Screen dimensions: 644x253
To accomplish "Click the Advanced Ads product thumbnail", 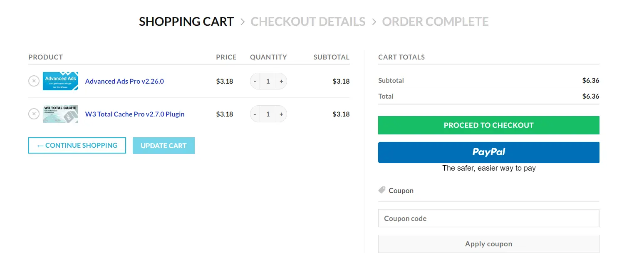I will 60,81.
